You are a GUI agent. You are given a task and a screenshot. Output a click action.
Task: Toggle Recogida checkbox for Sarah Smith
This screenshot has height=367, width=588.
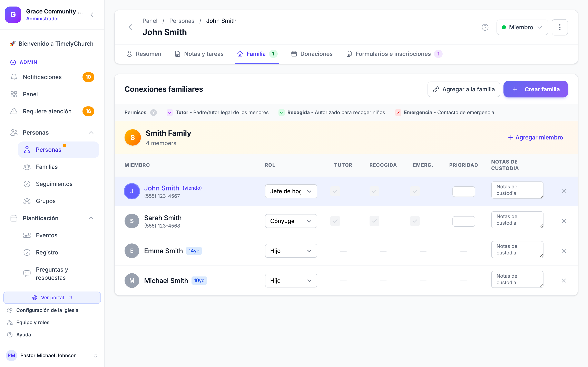tap(374, 221)
